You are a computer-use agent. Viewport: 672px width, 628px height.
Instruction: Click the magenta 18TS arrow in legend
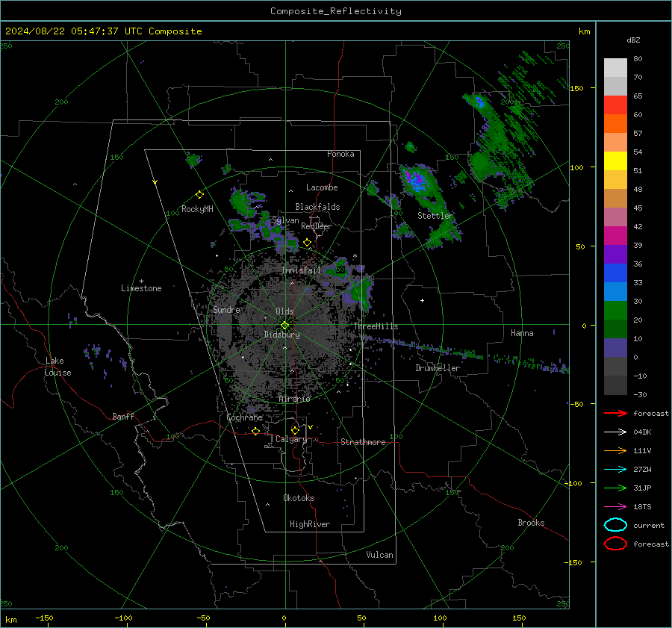pos(615,507)
